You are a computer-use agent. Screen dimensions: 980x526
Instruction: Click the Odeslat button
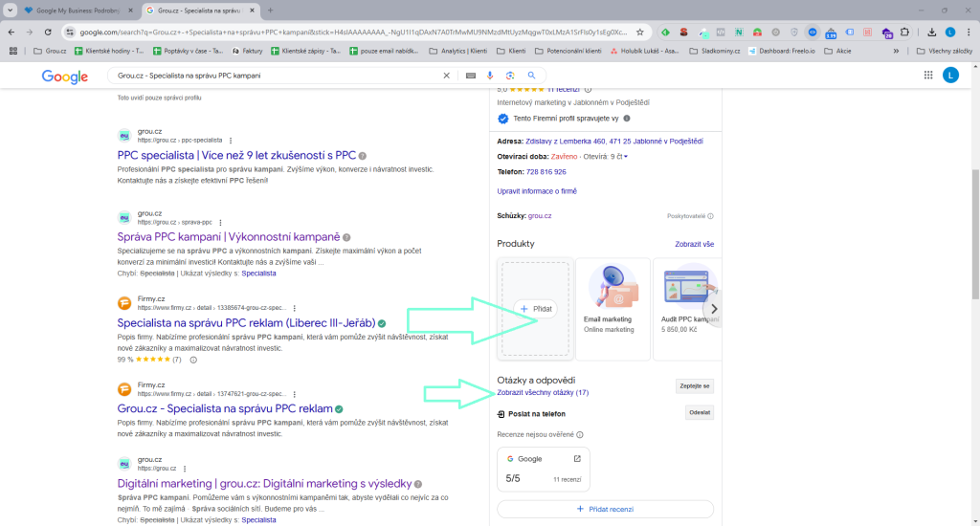pos(700,413)
